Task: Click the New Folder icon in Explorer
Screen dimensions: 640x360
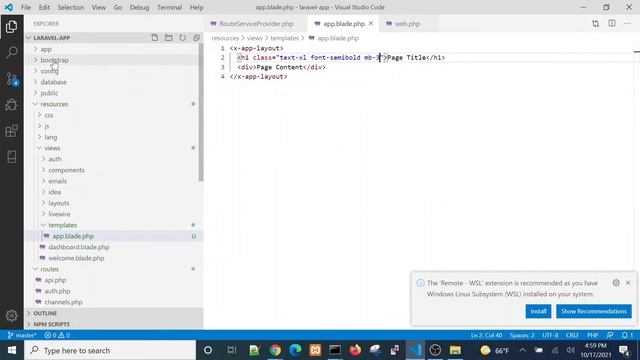Action: (x=169, y=38)
